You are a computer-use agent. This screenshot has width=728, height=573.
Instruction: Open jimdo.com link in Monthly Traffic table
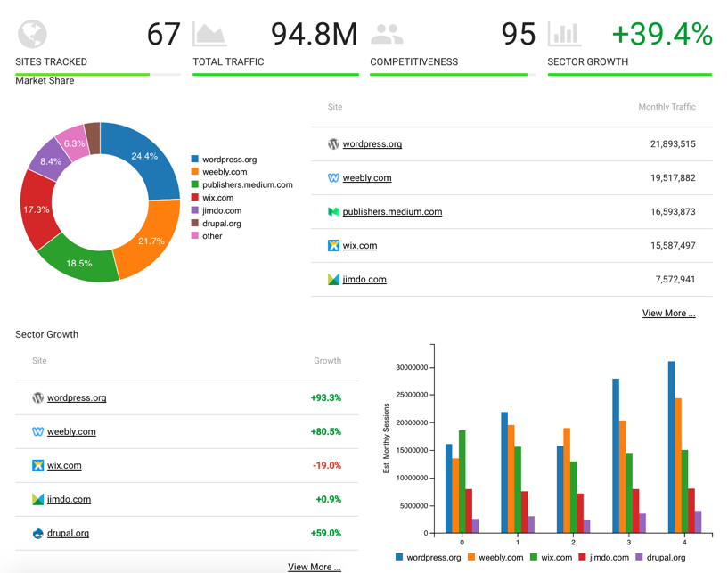tap(364, 279)
